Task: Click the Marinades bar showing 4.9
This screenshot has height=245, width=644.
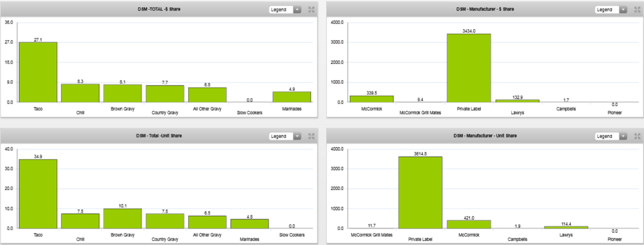Action: (292, 96)
